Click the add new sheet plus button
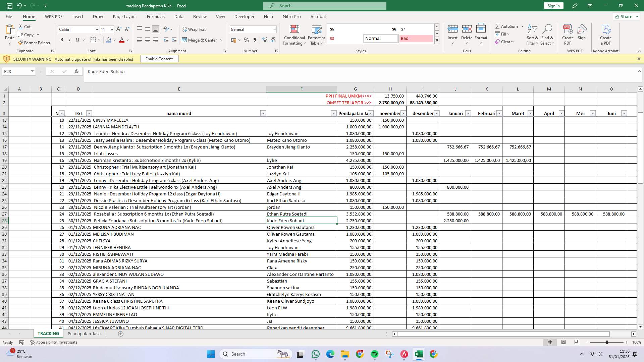The height and width of the screenshot is (362, 644). [120, 334]
